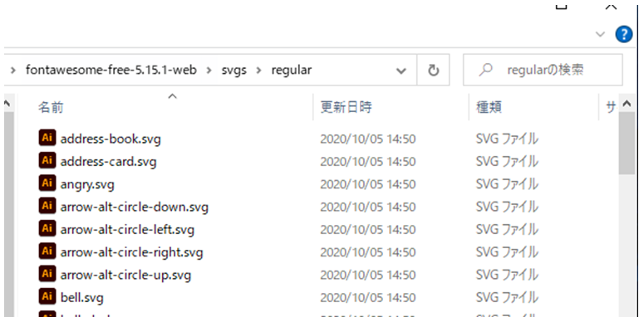The width and height of the screenshot is (644, 317).
Task: Go to the svgs folder in breadcrumb
Action: [234, 71]
